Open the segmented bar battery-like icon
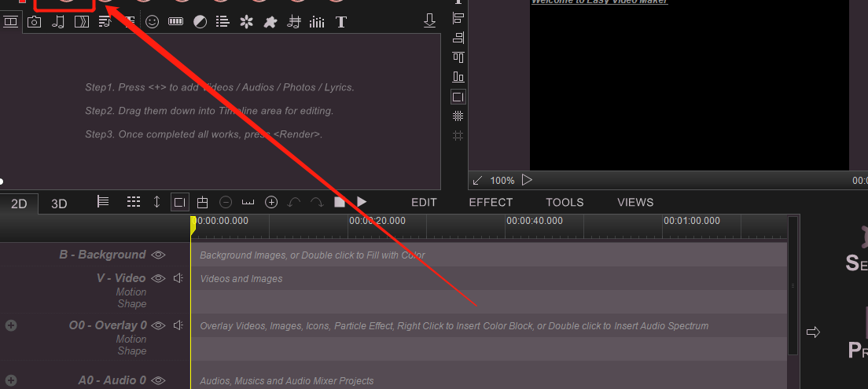This screenshot has width=868, height=389. click(x=175, y=22)
